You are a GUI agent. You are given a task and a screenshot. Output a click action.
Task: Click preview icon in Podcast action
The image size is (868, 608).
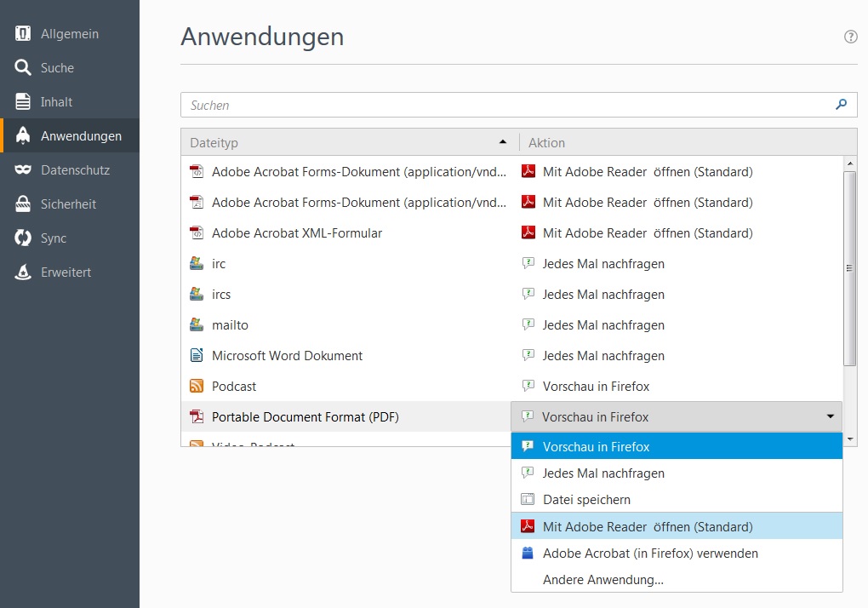(x=528, y=386)
